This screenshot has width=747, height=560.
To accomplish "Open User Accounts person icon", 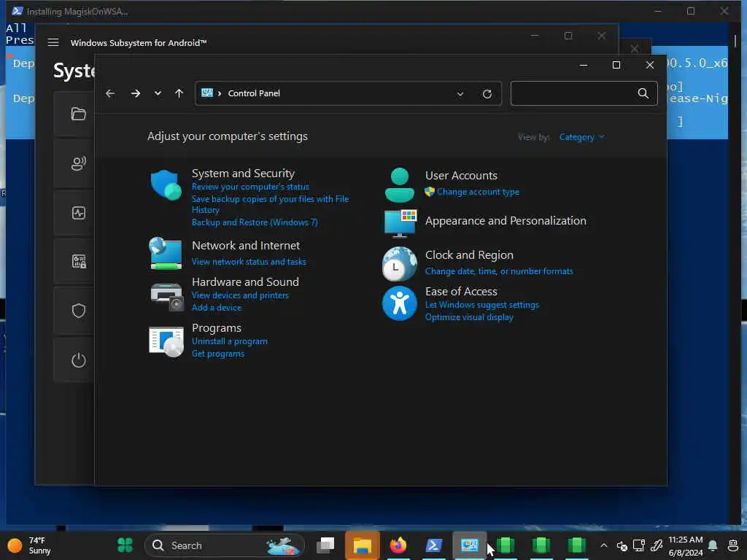I will (x=399, y=184).
